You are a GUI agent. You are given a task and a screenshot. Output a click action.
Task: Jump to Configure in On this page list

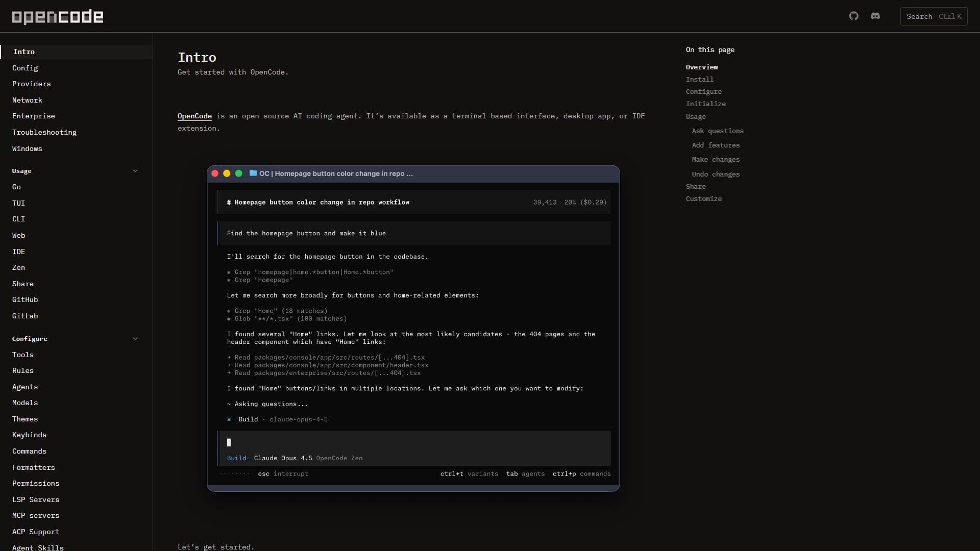coord(704,91)
